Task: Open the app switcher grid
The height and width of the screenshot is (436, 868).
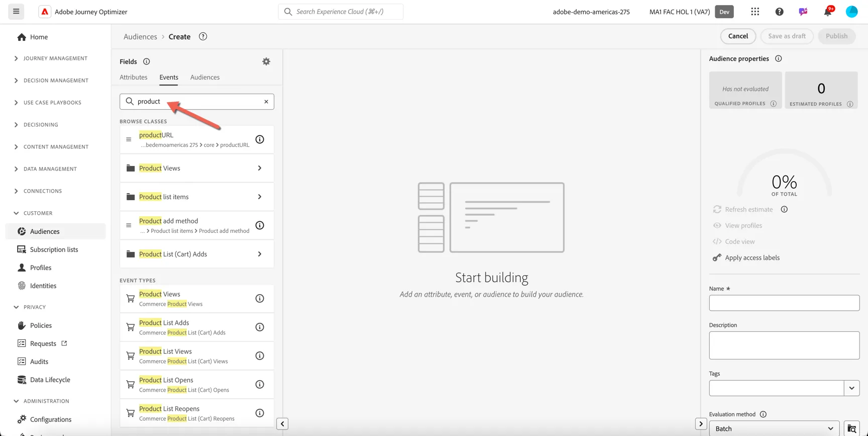Action: click(755, 12)
